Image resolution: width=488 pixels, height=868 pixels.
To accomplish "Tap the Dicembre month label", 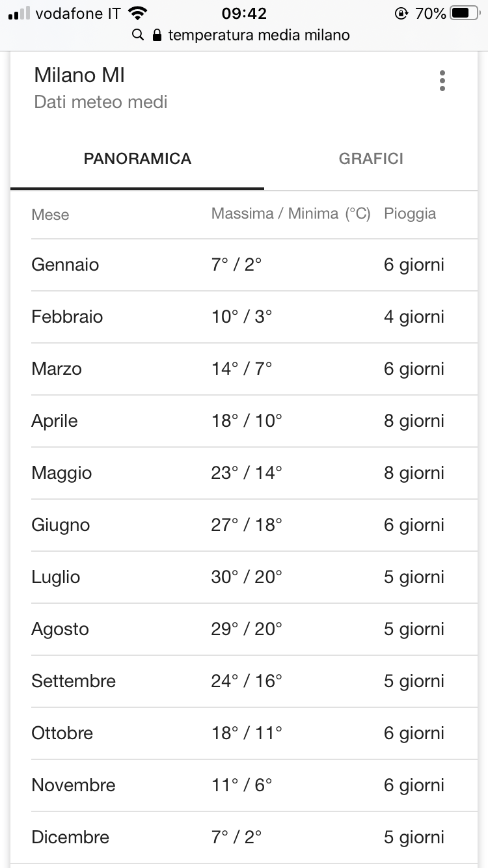I will (x=70, y=837).
